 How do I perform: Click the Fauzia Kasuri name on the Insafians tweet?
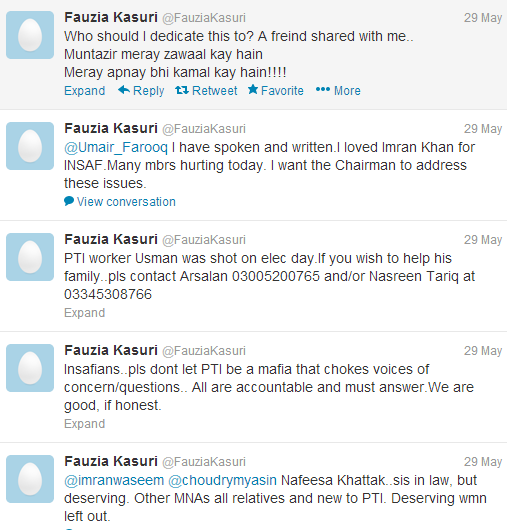tap(111, 350)
